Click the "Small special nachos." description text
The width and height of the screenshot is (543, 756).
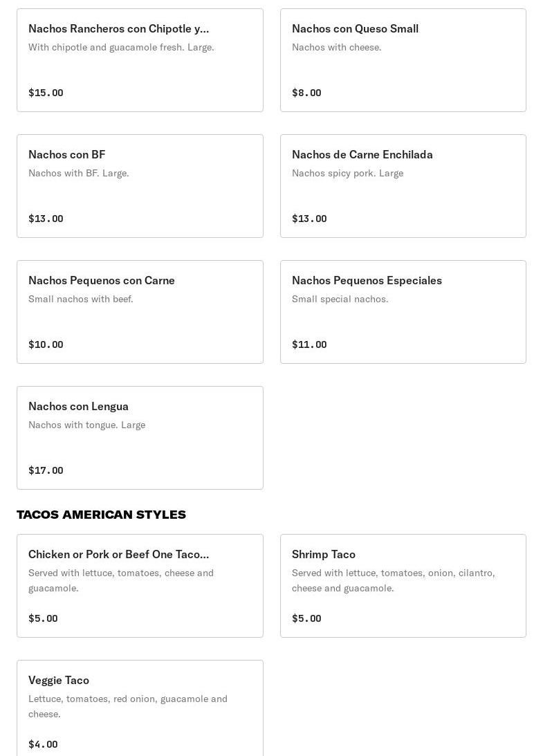click(340, 299)
